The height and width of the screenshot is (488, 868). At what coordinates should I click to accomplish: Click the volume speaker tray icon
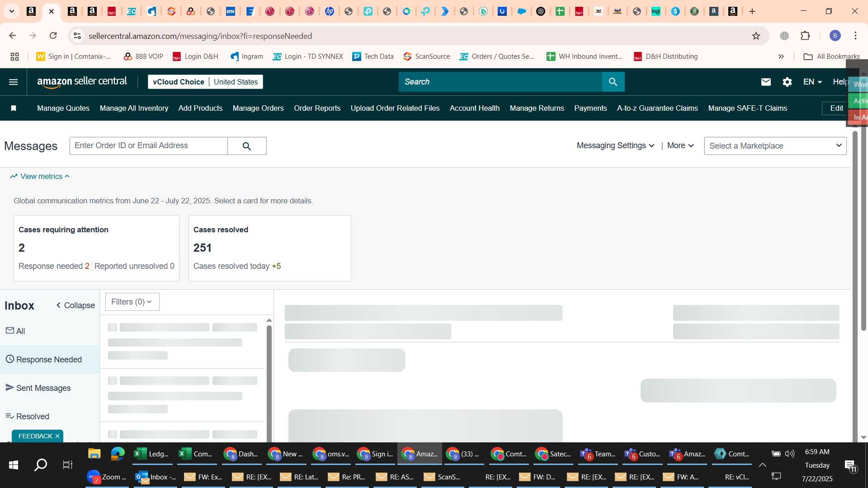tap(790, 454)
